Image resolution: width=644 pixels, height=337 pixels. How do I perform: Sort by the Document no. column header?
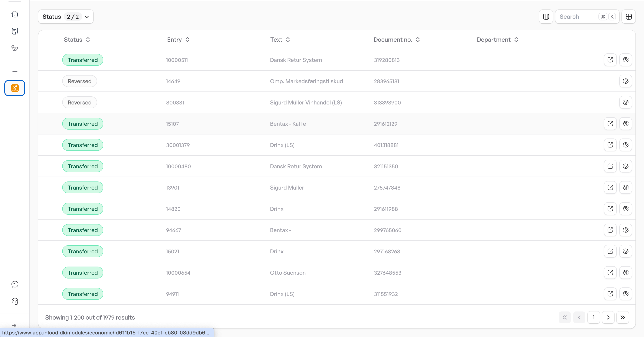tap(396, 40)
